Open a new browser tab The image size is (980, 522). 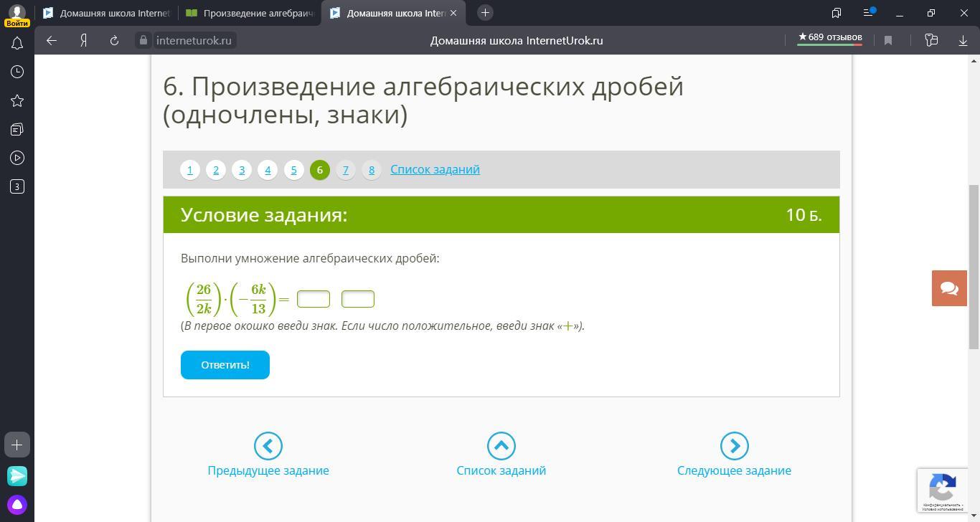(x=485, y=13)
